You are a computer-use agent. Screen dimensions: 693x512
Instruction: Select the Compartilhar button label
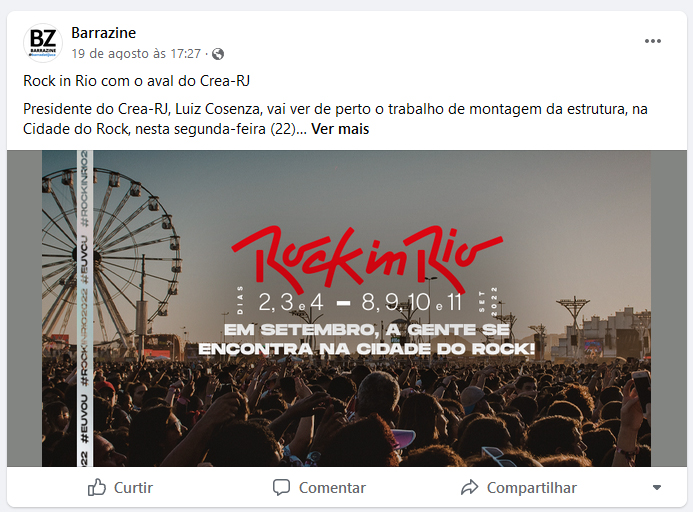point(532,488)
